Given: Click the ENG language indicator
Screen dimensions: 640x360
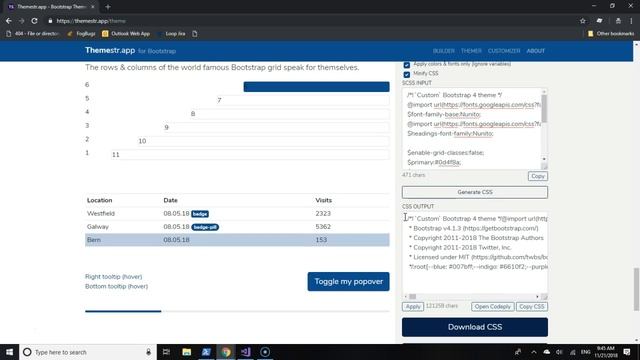Looking at the screenshot, I should coord(586,352).
